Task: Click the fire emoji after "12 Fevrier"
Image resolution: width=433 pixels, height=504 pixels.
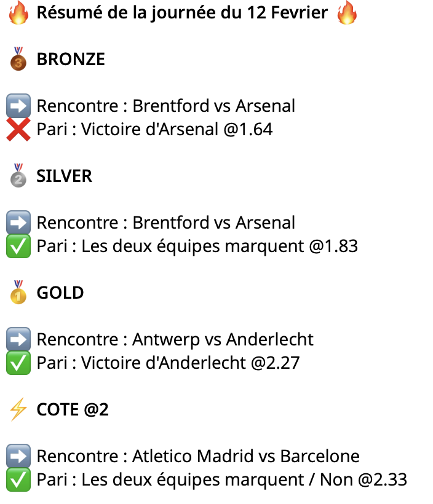Action: (x=347, y=13)
